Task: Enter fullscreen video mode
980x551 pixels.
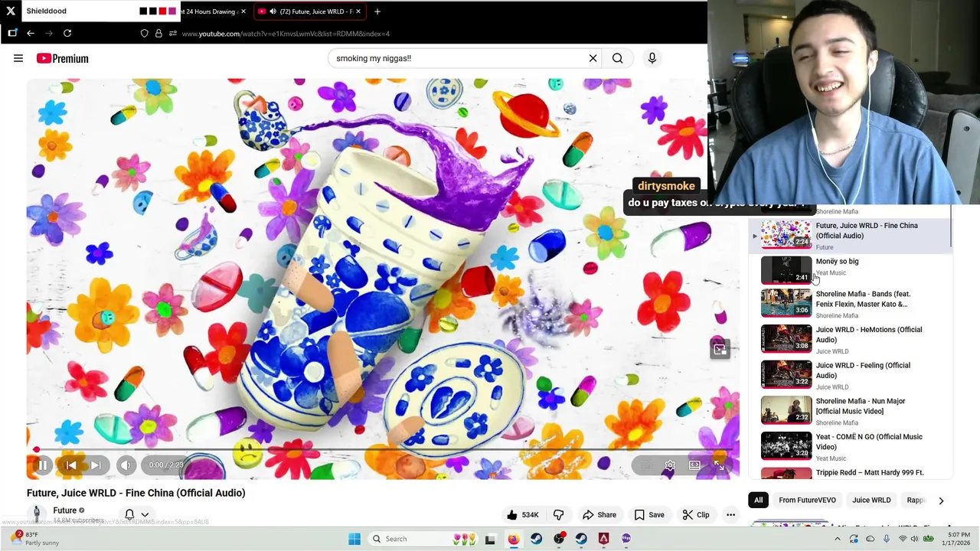Action: click(719, 465)
